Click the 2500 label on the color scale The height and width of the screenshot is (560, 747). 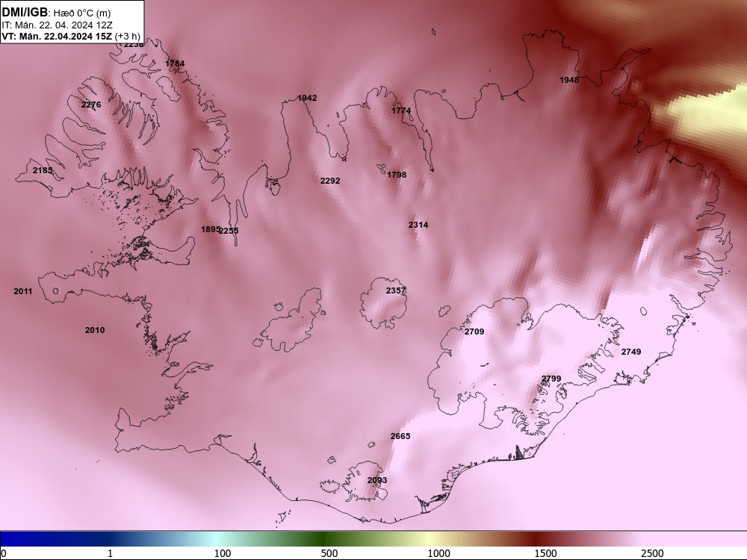pos(652,553)
